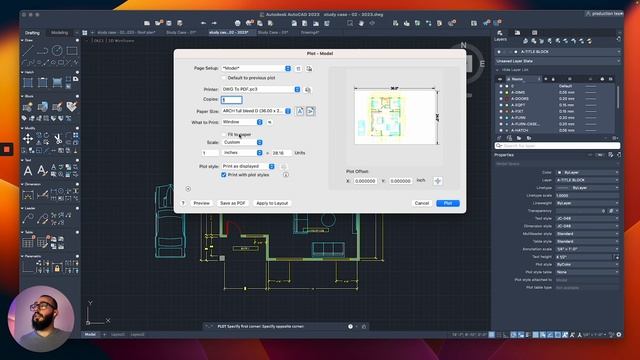The image size is (640, 360).
Task: Toggle visibility of A-DOORS layer
Action: click(501, 99)
